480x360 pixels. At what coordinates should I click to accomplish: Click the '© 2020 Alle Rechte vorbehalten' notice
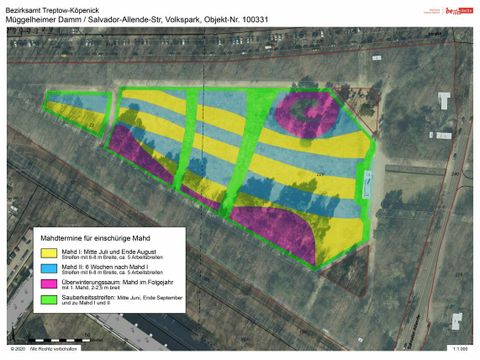(44, 349)
